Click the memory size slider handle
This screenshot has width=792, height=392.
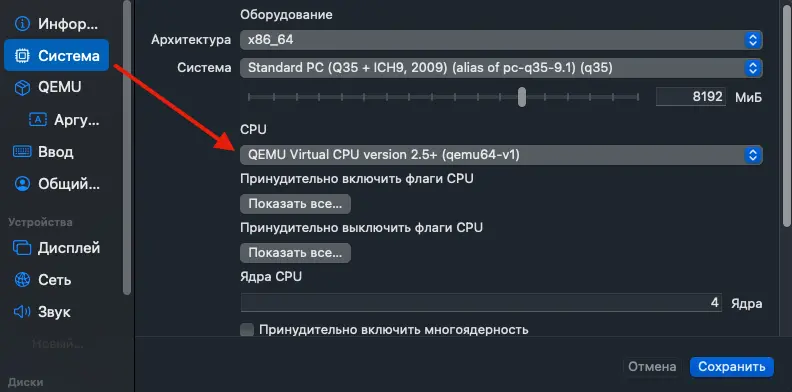(522, 96)
